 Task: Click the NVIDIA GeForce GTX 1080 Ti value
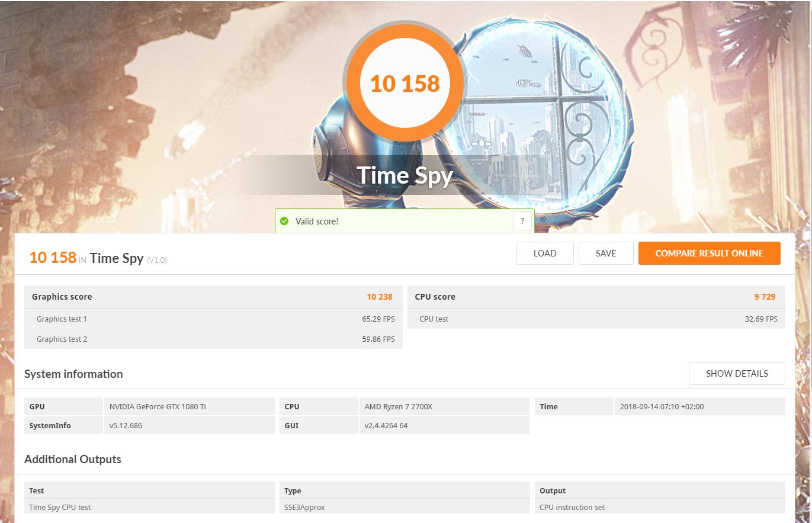click(x=158, y=406)
